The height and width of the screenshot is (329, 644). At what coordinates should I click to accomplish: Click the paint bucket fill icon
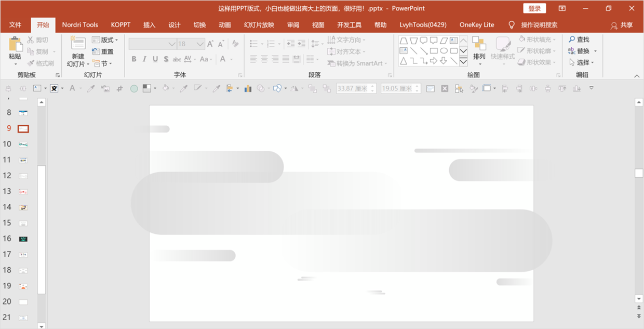coord(165,88)
